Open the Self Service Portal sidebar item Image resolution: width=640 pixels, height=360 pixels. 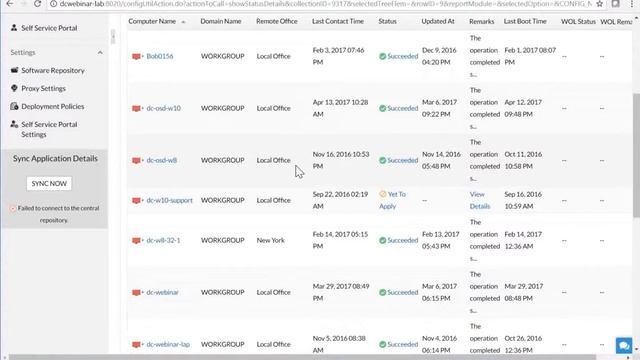coord(49,28)
